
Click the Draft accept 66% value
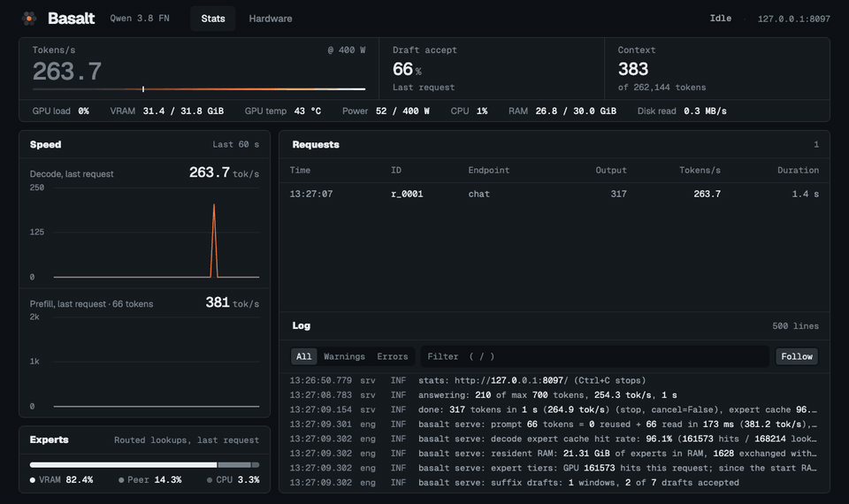pyautogui.click(x=407, y=69)
